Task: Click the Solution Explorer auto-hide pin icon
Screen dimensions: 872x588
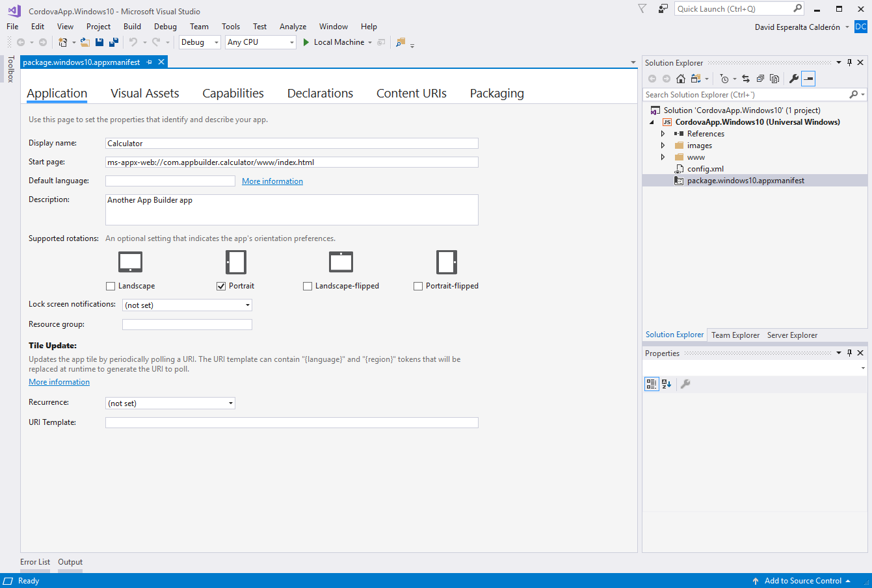Action: tap(849, 62)
